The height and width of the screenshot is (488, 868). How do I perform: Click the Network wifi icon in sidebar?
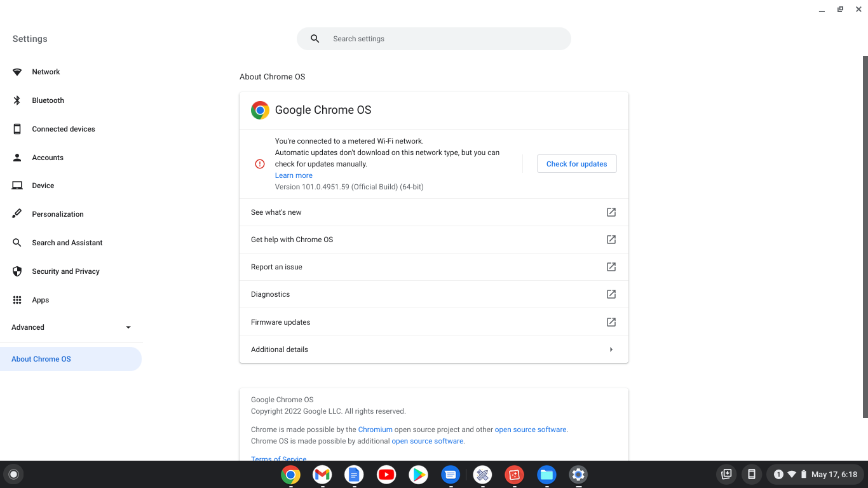pyautogui.click(x=17, y=72)
